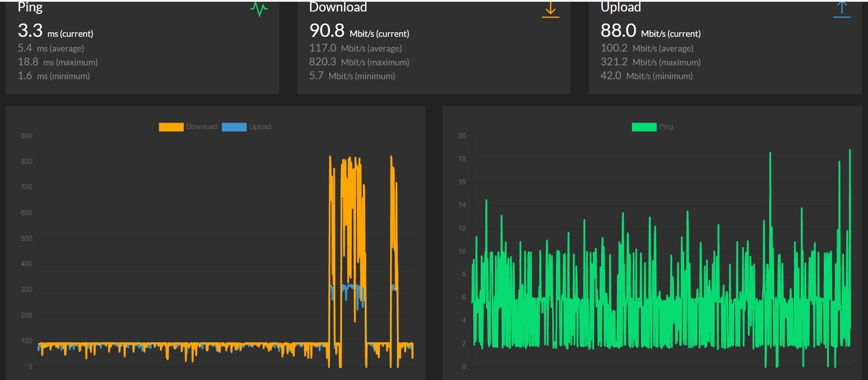Screen dimensions: 868x380
Task: Hide Download dataset by clicking its legend label
Action: tap(201, 127)
